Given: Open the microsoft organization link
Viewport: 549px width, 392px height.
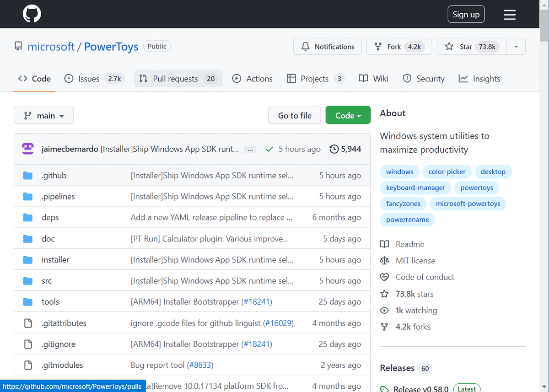Looking at the screenshot, I should coord(51,47).
